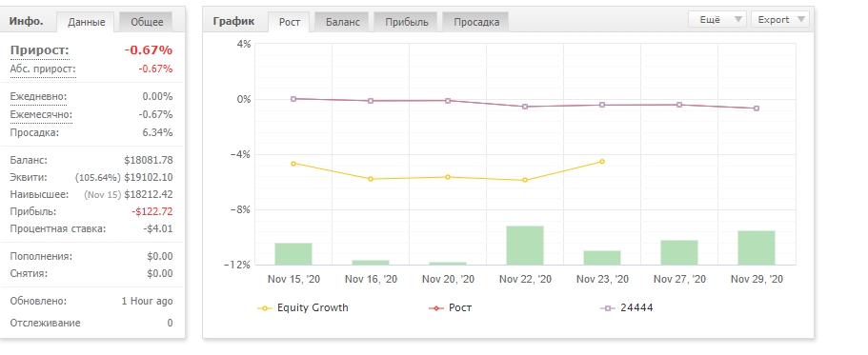Select the Рост chart tab
This screenshot has height=355, width=868.
point(290,22)
